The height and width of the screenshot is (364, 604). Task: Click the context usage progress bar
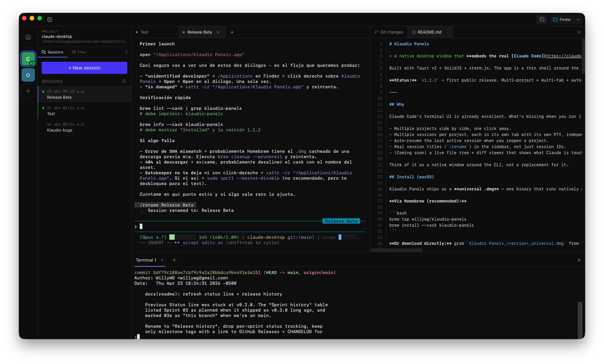coord(183,237)
